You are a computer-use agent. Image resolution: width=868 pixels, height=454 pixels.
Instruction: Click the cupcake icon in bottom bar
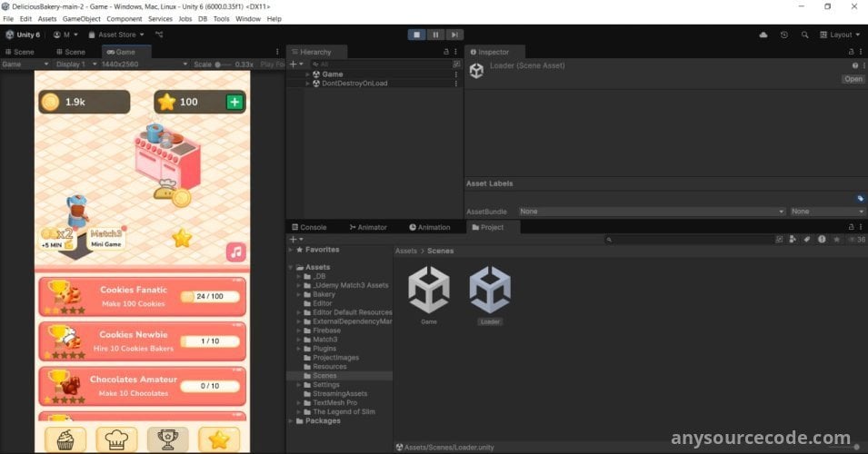point(65,439)
